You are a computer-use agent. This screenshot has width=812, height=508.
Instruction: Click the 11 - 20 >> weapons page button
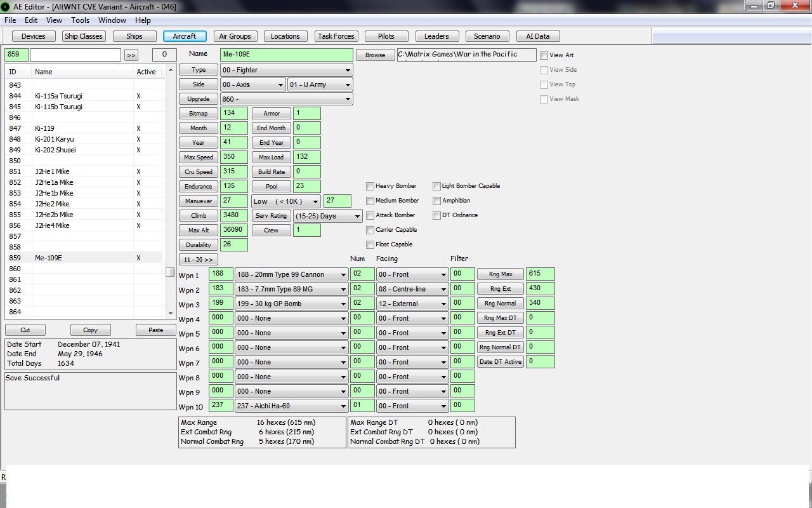click(199, 260)
